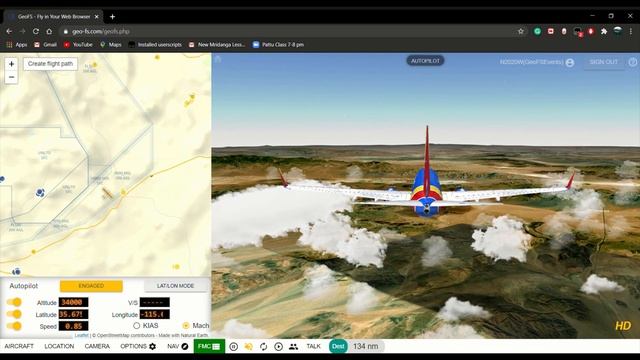Switch the LAT/LON MODE button
The width and height of the screenshot is (640, 360).
point(176,286)
